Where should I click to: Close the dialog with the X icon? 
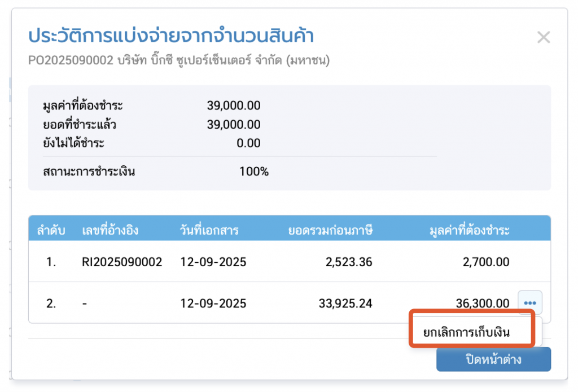click(x=543, y=38)
